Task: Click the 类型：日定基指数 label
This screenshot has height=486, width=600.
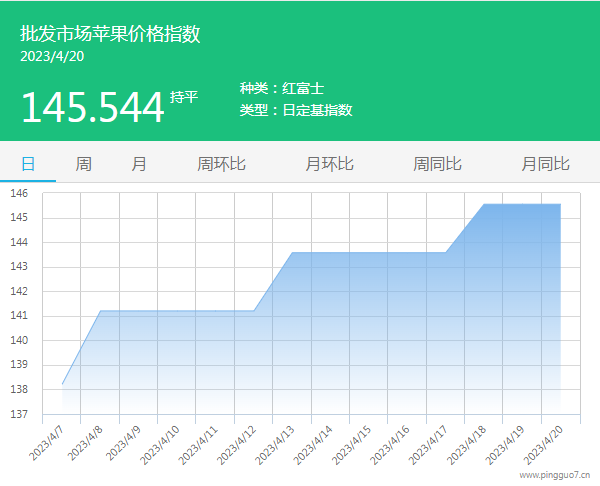Action: tap(296, 110)
